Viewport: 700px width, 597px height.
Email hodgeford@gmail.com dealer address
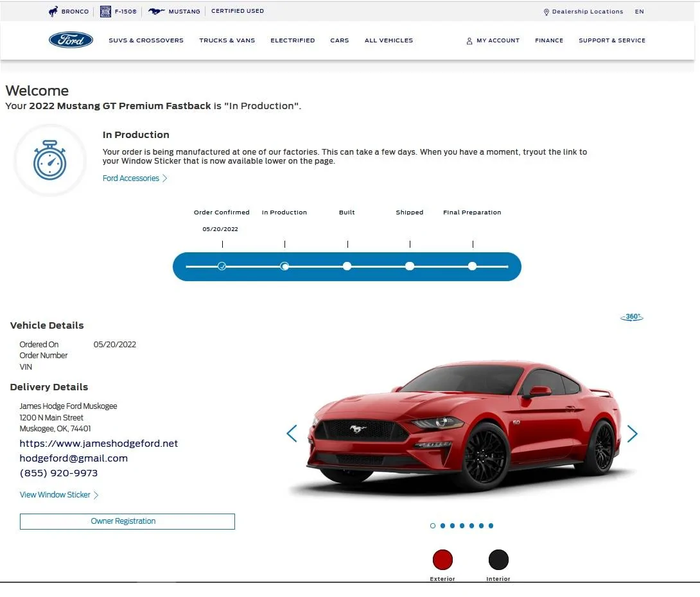74,458
